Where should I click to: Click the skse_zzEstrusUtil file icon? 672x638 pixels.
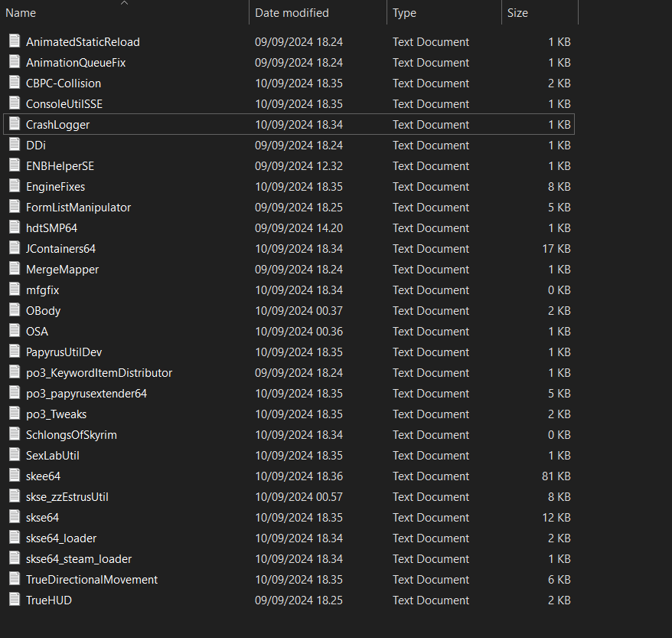point(15,496)
